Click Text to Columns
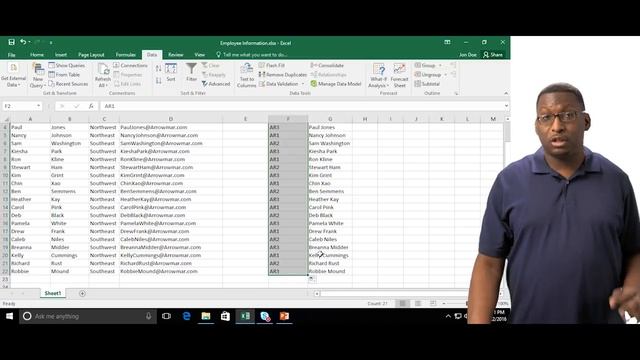 [247, 76]
